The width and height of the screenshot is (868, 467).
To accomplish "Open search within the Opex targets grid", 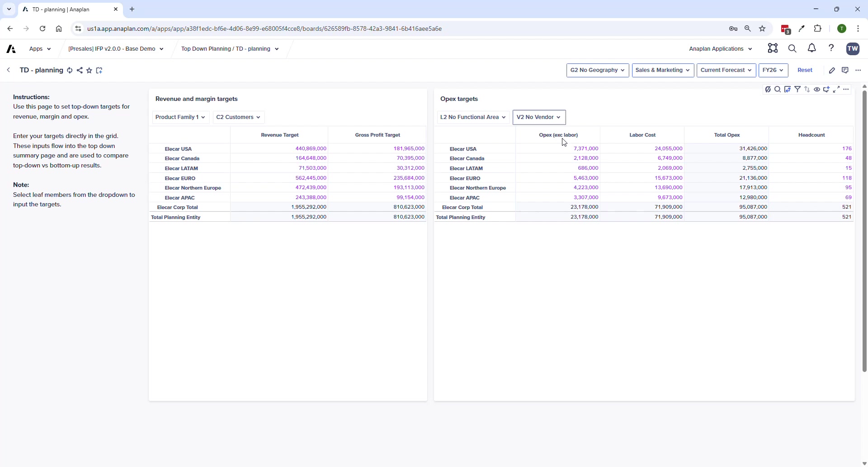I will (778, 89).
